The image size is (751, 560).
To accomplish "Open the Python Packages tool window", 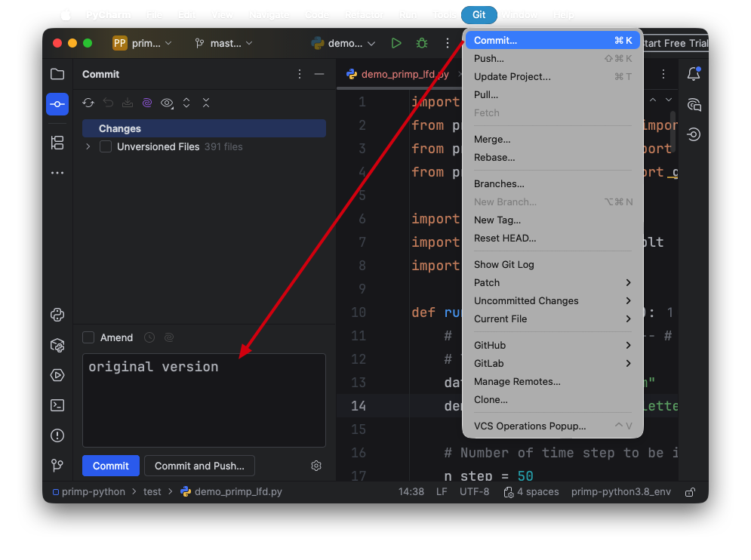I will click(57, 345).
